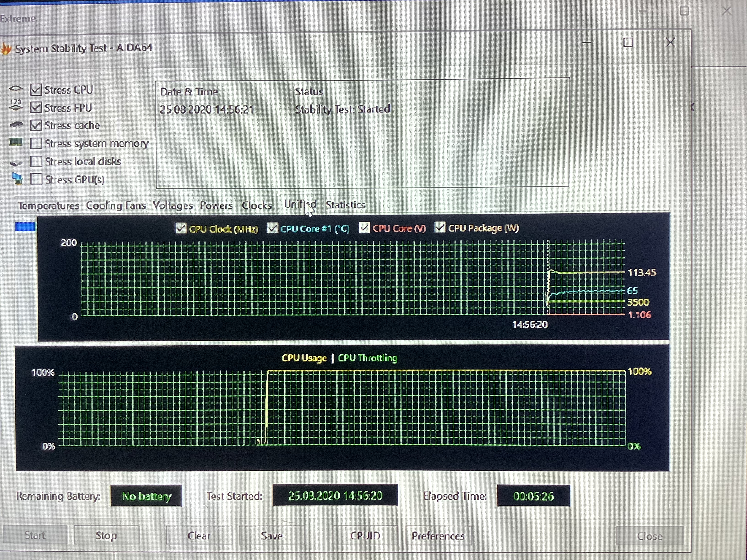Toggle CPU Core #1 temperature graph checkbox
The height and width of the screenshot is (560, 747).
(272, 228)
